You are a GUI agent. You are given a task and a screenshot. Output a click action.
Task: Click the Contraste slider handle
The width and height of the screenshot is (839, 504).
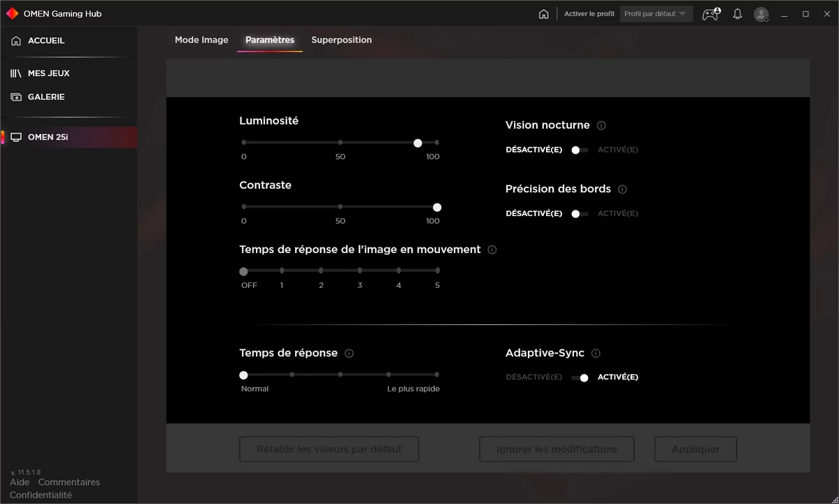coord(437,207)
